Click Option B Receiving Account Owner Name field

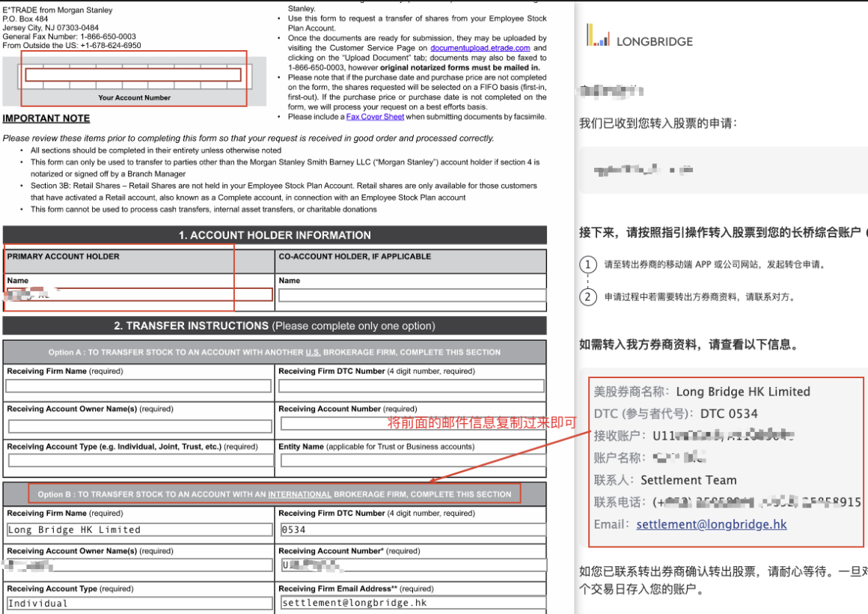coord(138,565)
